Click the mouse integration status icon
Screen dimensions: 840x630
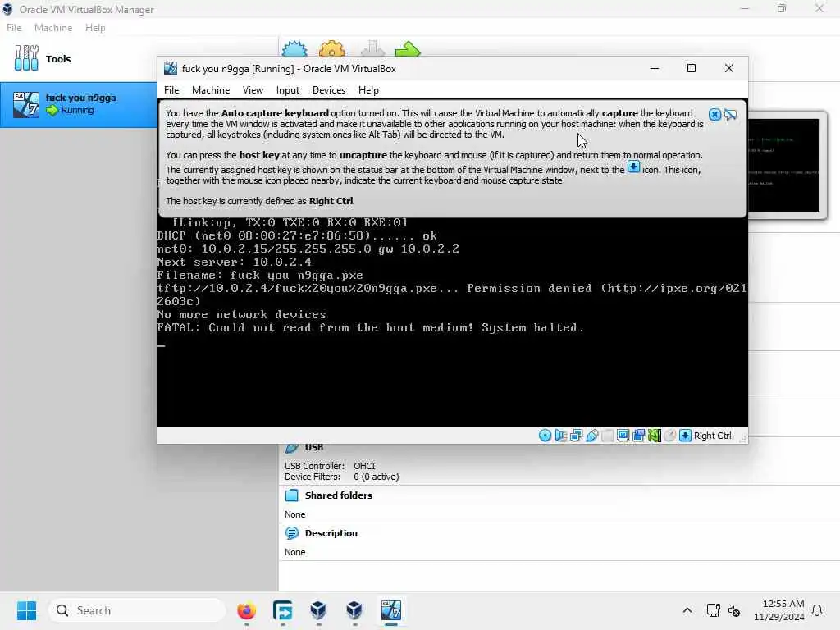[x=669, y=436]
